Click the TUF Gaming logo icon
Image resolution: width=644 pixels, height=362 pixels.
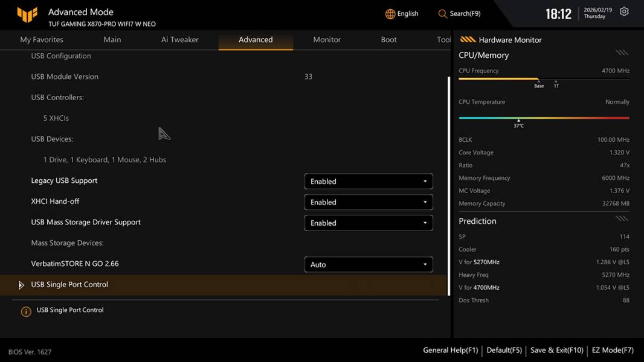click(x=27, y=15)
